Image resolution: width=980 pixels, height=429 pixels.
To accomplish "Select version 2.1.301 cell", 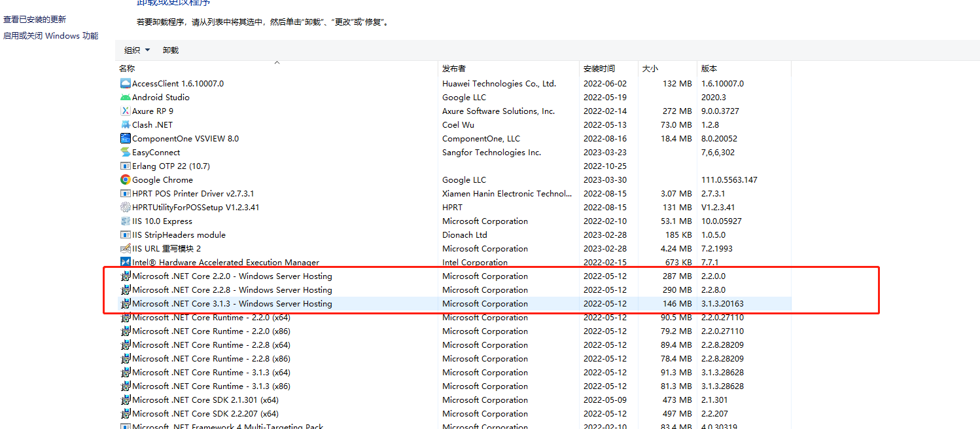I will click(x=715, y=400).
